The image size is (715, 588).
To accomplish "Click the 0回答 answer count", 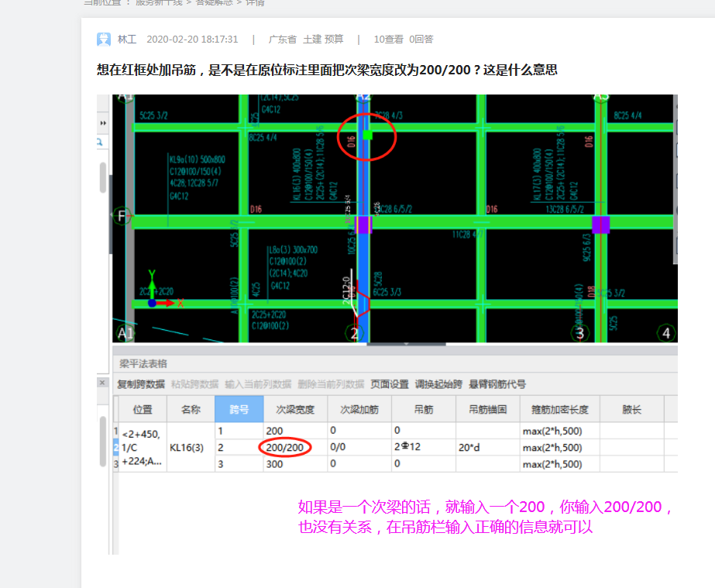I will [x=421, y=40].
